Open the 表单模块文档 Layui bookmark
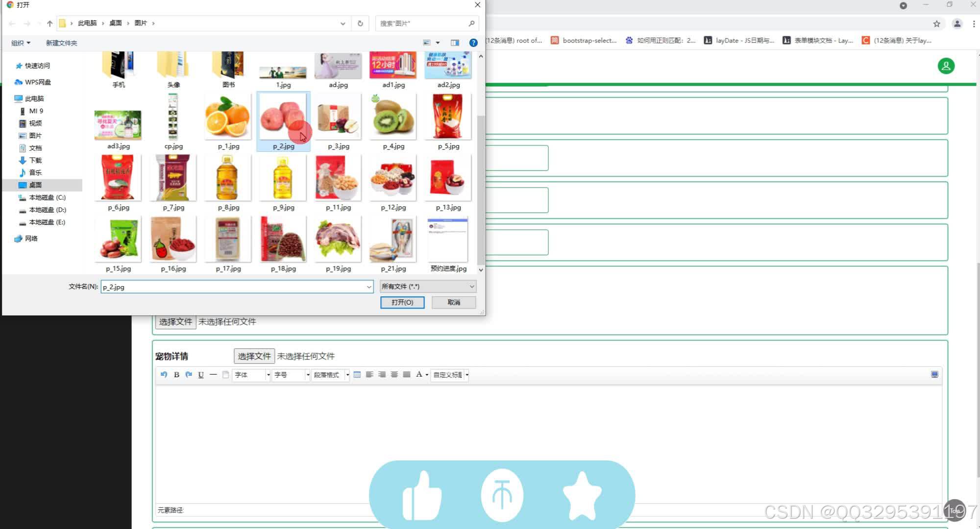This screenshot has height=529, width=980. (x=818, y=41)
